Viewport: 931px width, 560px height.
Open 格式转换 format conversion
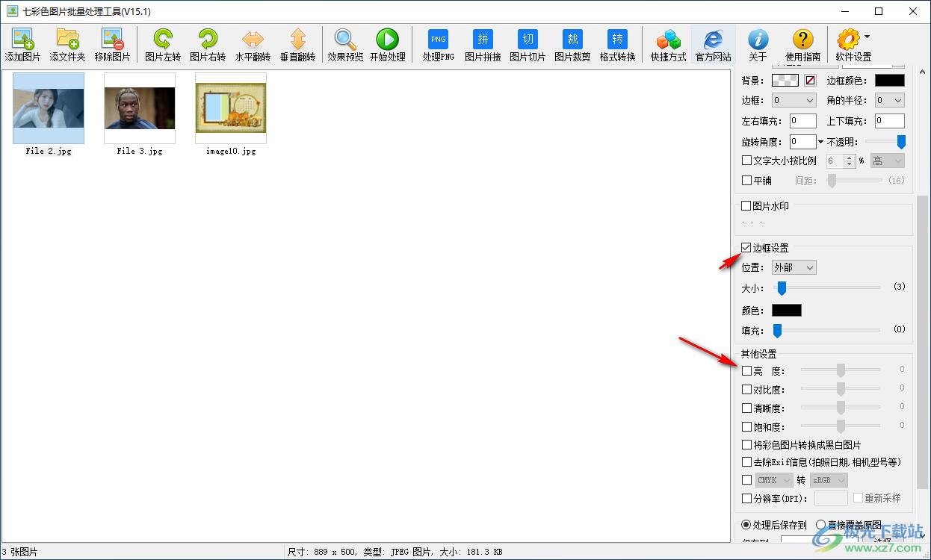[x=617, y=44]
